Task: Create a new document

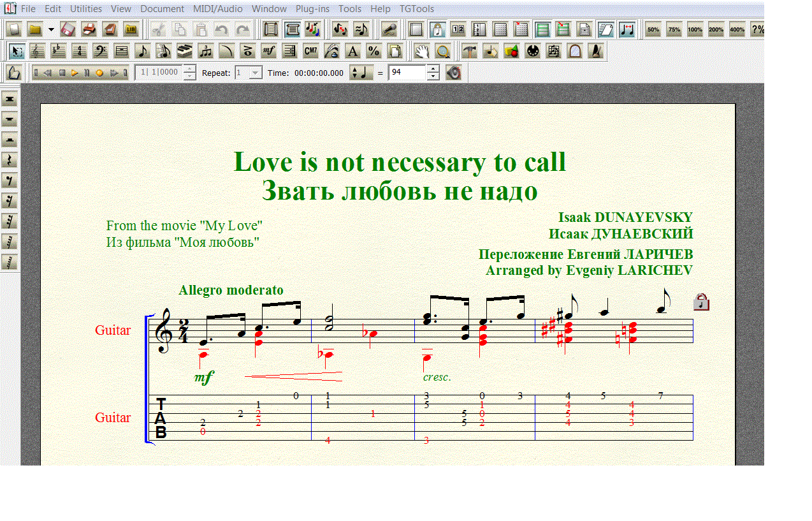Action: point(14,29)
